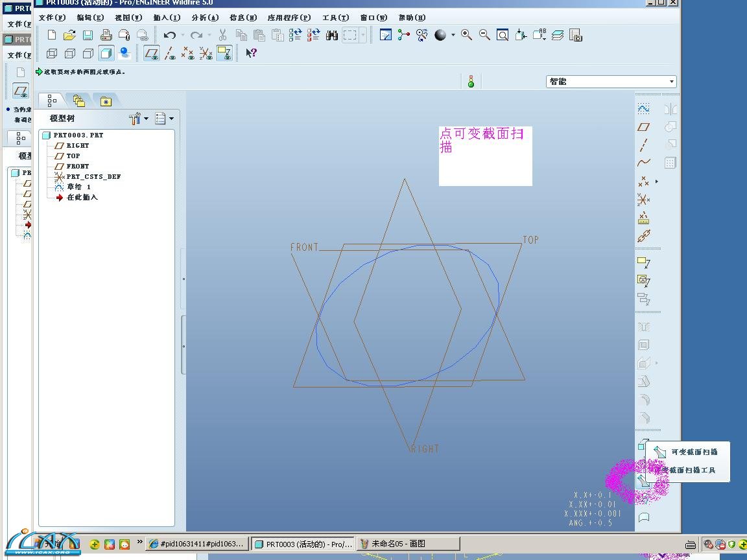This screenshot has height=560, width=747.
Task: Toggle datum planes display on/off
Action: [152, 53]
